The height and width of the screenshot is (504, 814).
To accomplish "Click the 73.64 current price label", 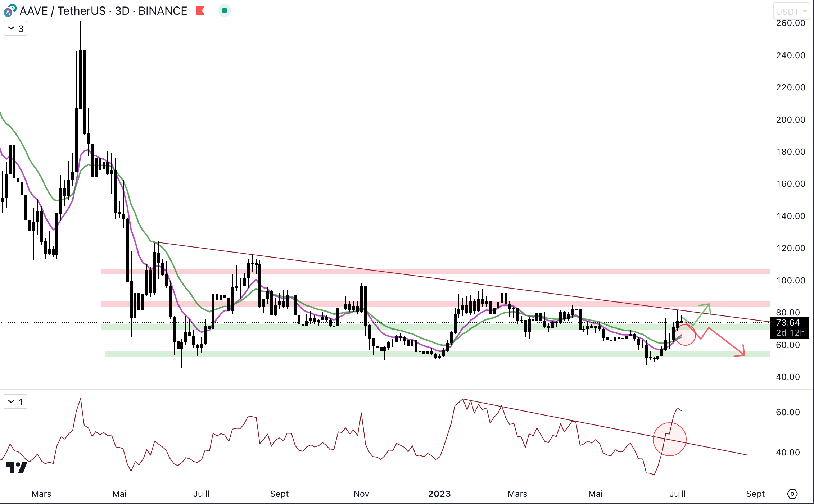I will 788,323.
